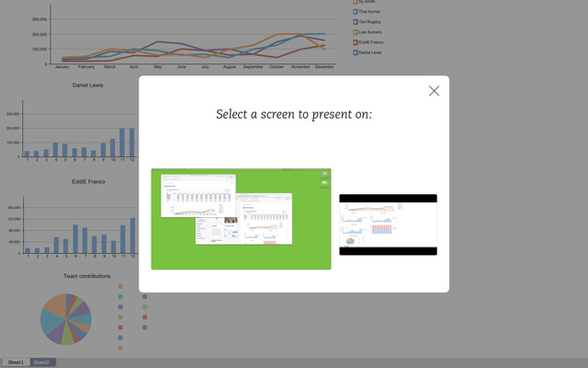Click the Team contributions chart title

pyautogui.click(x=87, y=276)
